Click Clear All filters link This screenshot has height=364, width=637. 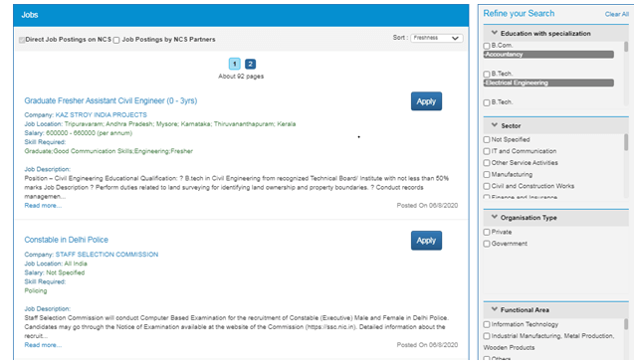[x=617, y=14]
